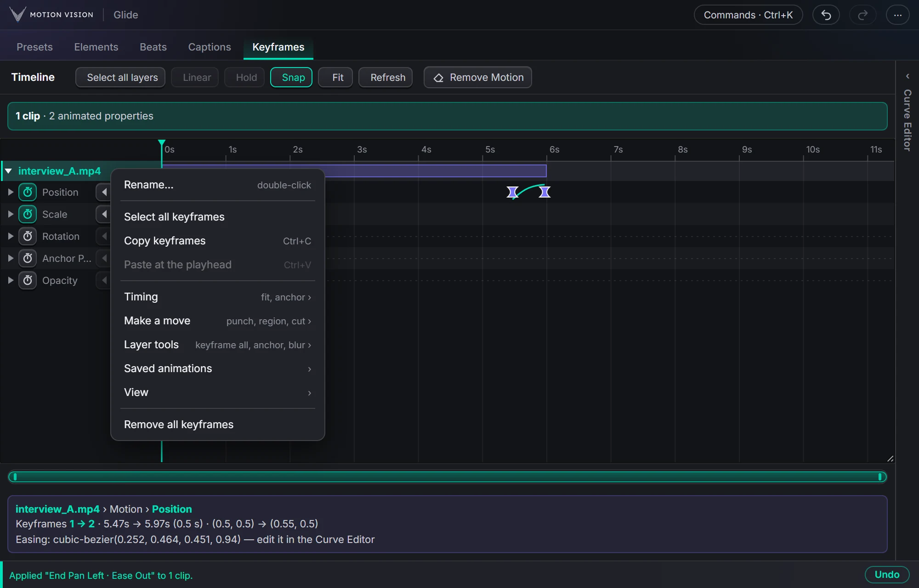Screen dimensions: 919x588
Task: Open the Make a move submenu
Action: point(218,321)
